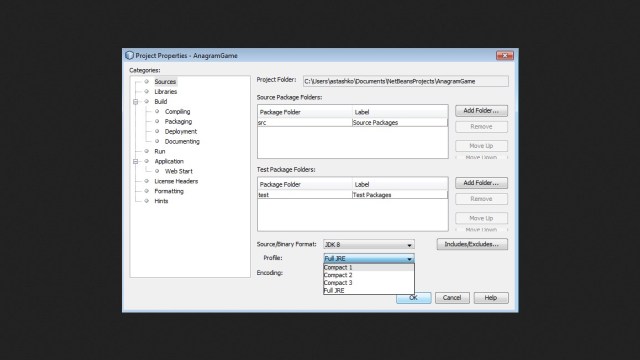Open the Deployment category
This screenshot has height=360, width=640.
point(180,131)
